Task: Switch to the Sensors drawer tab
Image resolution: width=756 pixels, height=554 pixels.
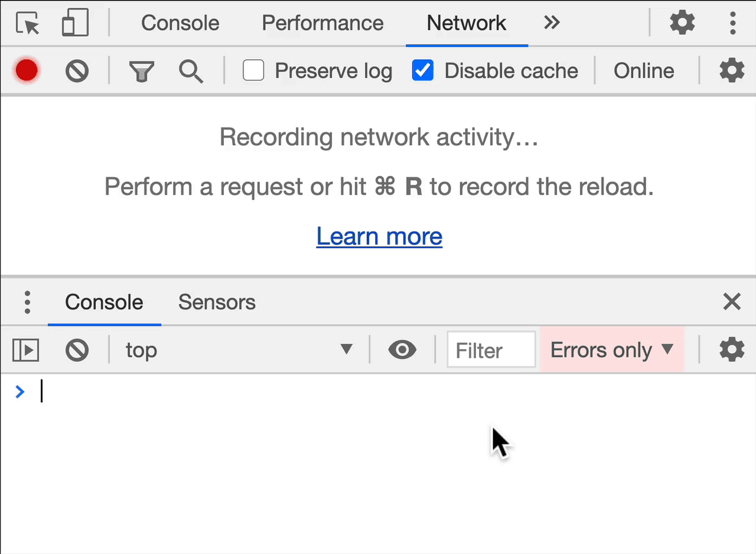Action: [217, 302]
